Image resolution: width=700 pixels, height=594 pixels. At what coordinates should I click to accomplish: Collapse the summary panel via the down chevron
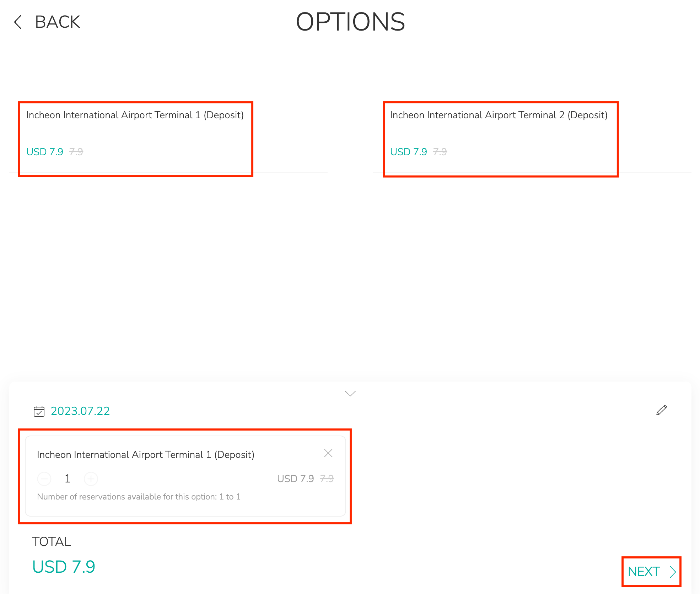[x=350, y=393]
